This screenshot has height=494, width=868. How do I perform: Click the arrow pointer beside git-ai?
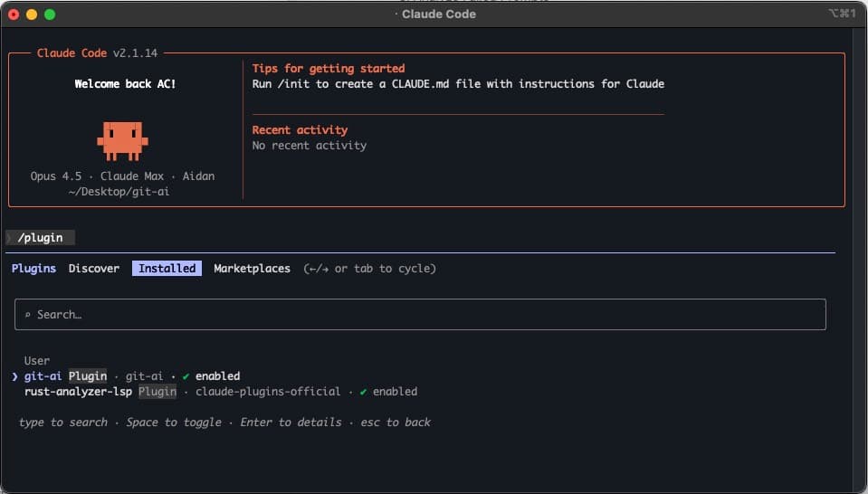(15, 376)
